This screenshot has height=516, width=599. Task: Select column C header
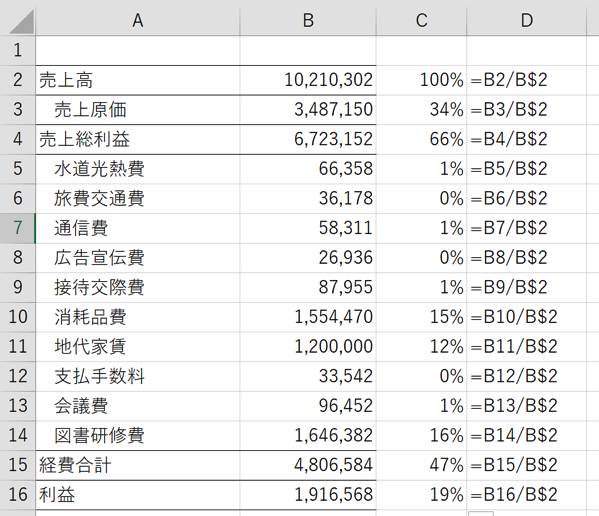(x=421, y=21)
